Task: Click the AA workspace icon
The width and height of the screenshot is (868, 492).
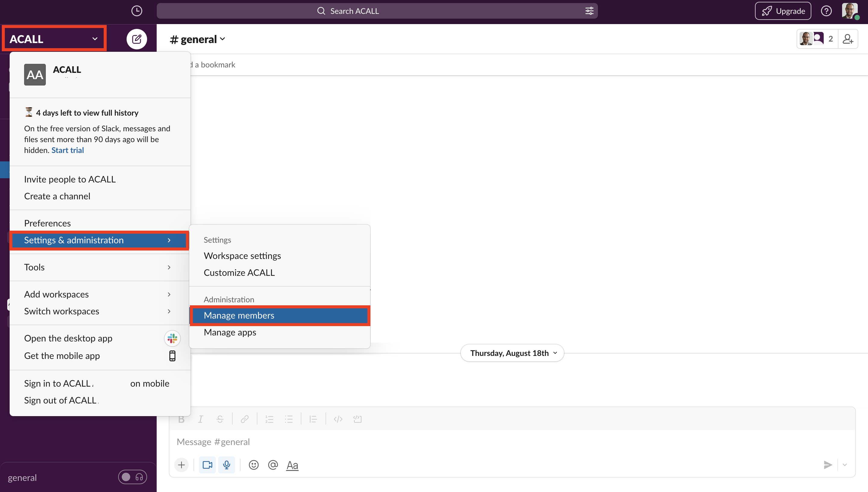Action: tap(35, 75)
